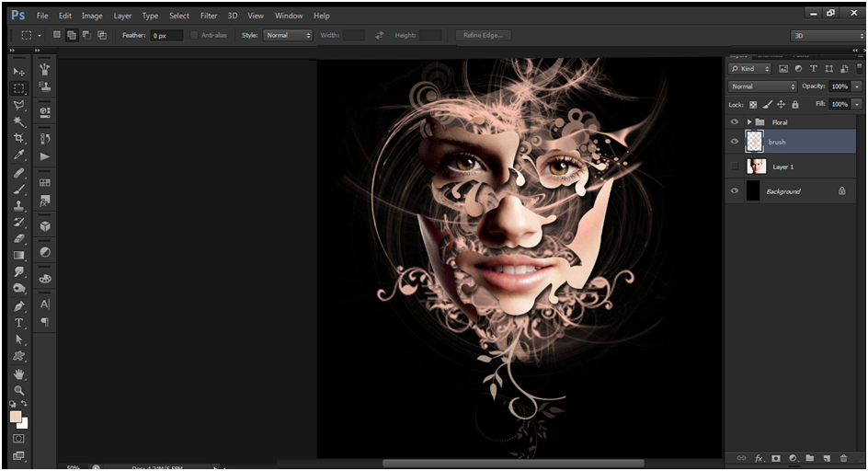868x471 pixels.
Task: Toggle lock transparent pixels
Action: [x=753, y=104]
